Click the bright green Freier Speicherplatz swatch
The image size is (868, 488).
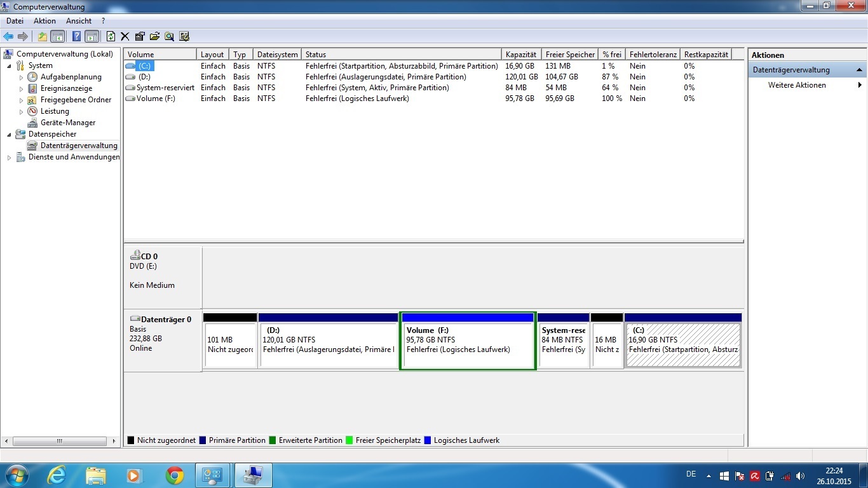point(349,440)
